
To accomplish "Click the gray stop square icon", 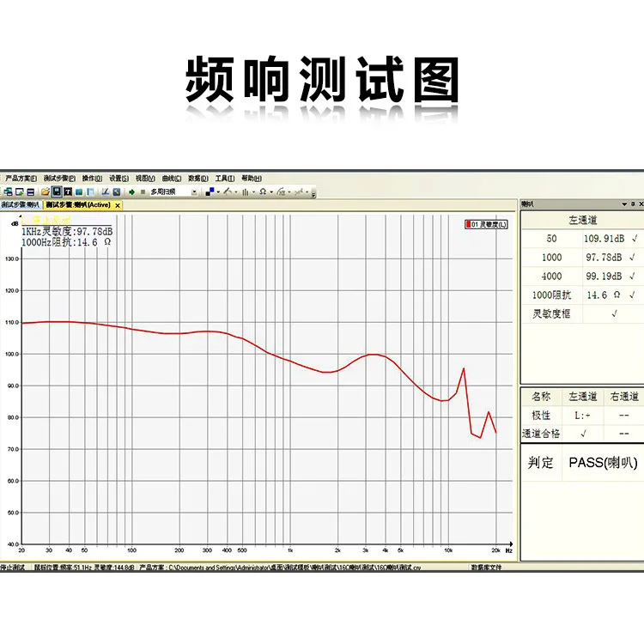I will tap(143, 191).
